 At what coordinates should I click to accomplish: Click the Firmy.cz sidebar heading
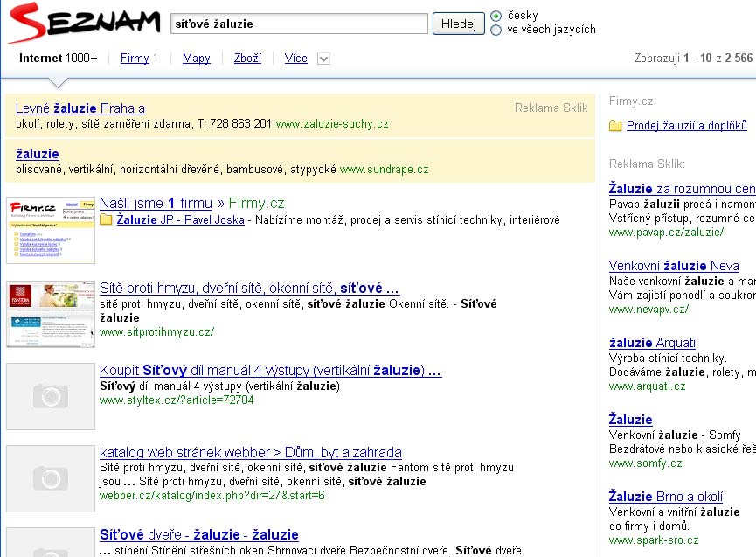click(x=631, y=101)
